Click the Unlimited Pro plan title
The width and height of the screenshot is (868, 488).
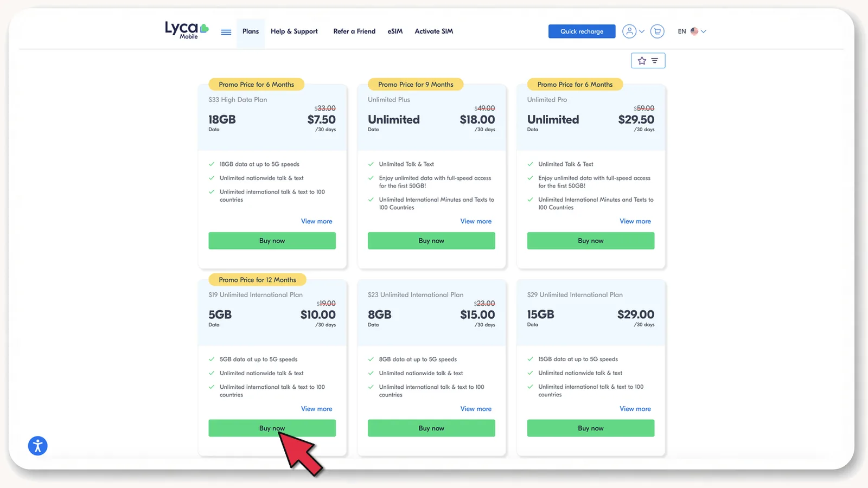tap(547, 100)
